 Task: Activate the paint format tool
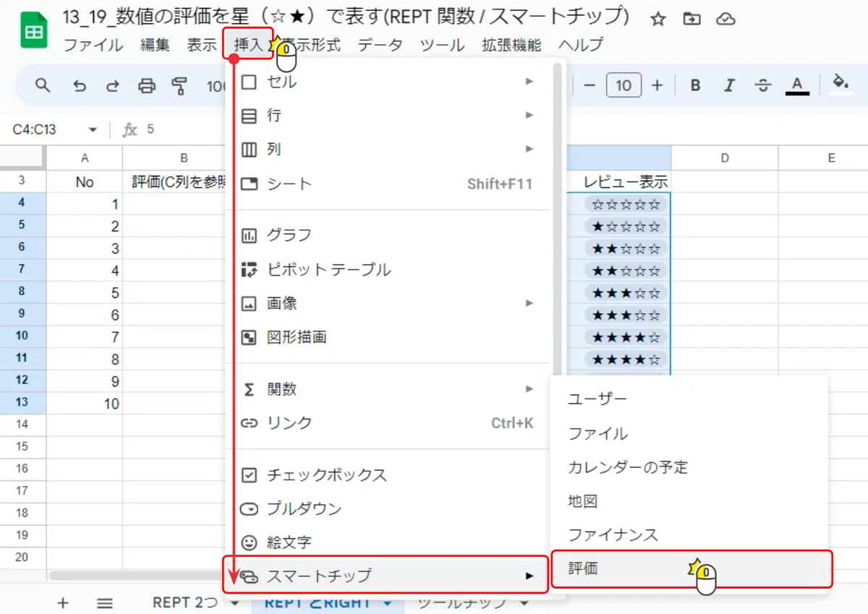pyautogui.click(x=179, y=86)
